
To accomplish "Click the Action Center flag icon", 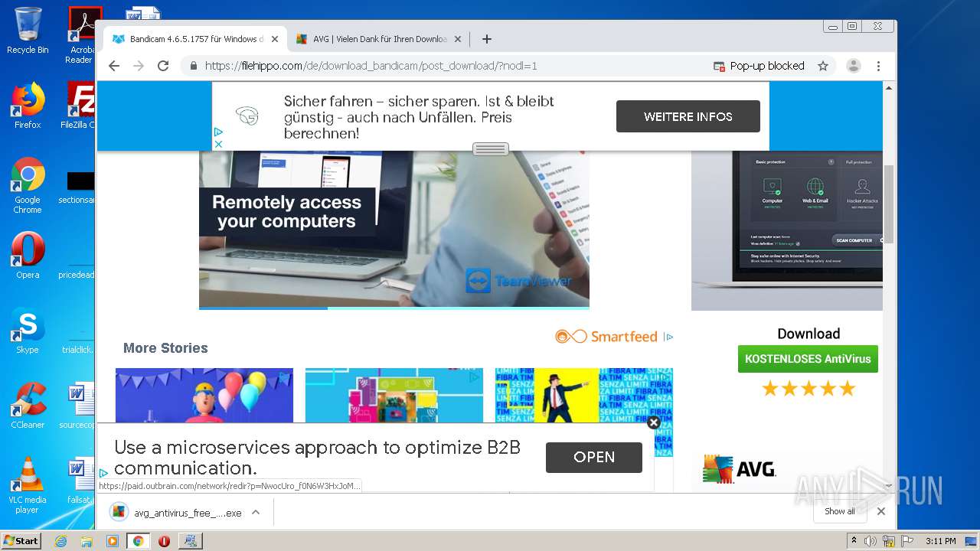I will pyautogui.click(x=907, y=541).
